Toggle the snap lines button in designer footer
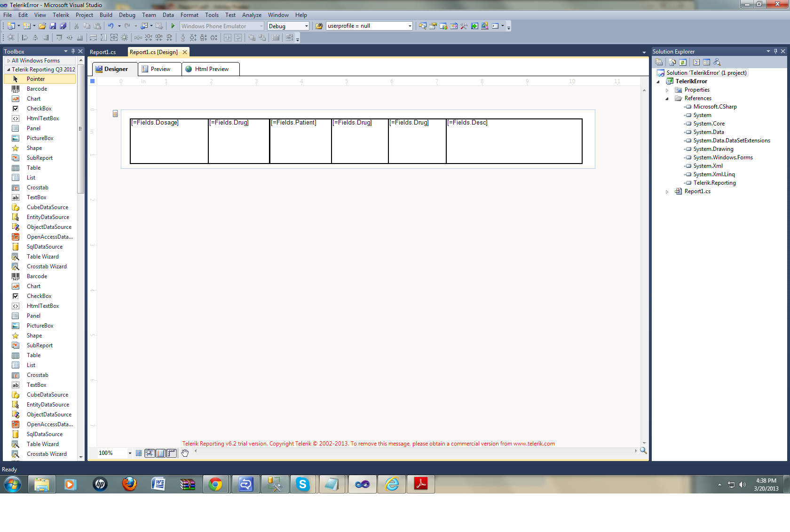The width and height of the screenshot is (790, 532). [160, 453]
